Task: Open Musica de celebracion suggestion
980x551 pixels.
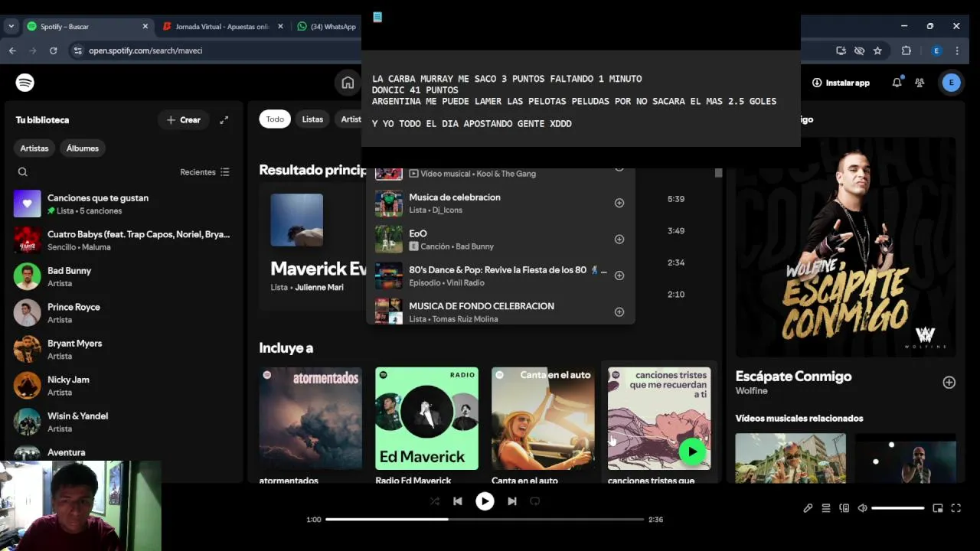Action: pyautogui.click(x=501, y=203)
